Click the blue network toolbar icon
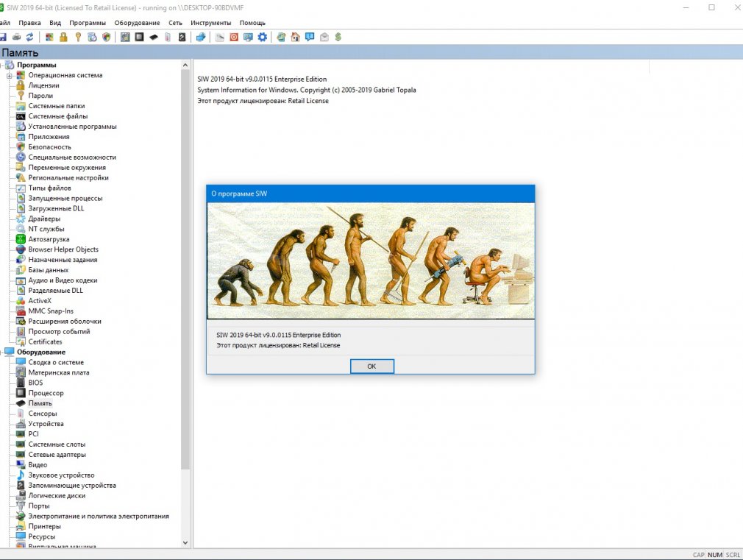This screenshot has width=743, height=560. (201, 37)
